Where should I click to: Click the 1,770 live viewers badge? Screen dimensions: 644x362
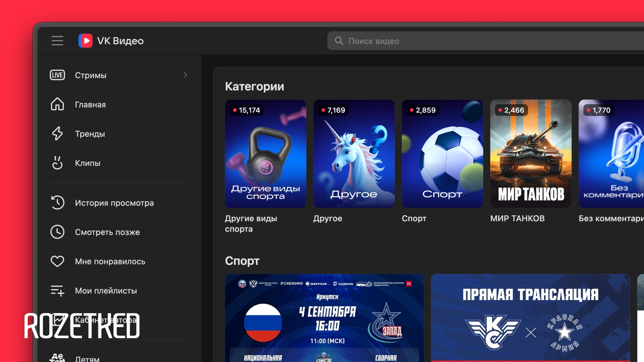tap(598, 110)
